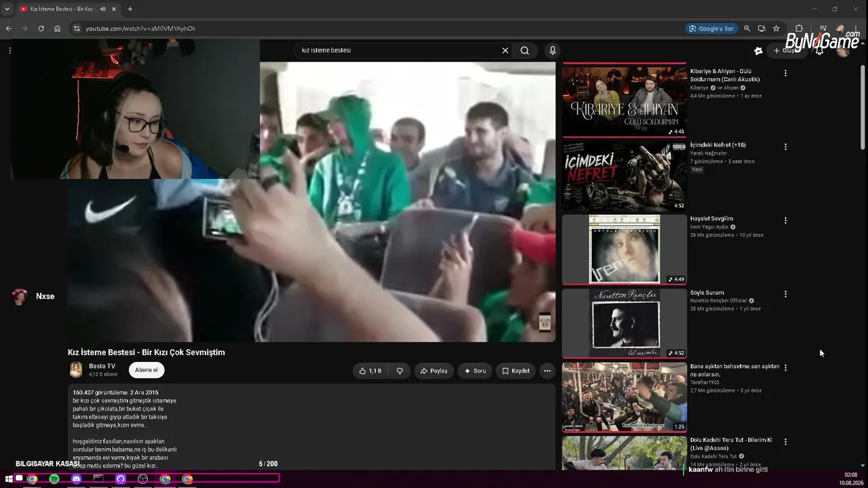Open a new browser tab
Viewport: 868px width, 488px height.
[130, 9]
